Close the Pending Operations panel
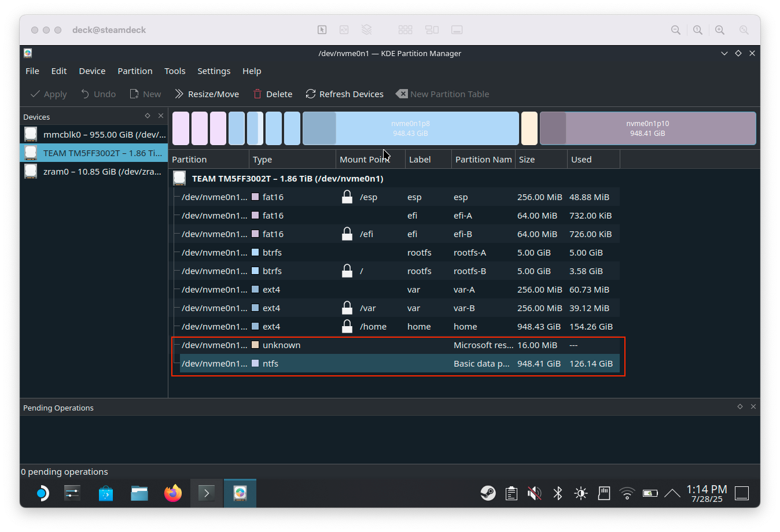 click(x=753, y=407)
